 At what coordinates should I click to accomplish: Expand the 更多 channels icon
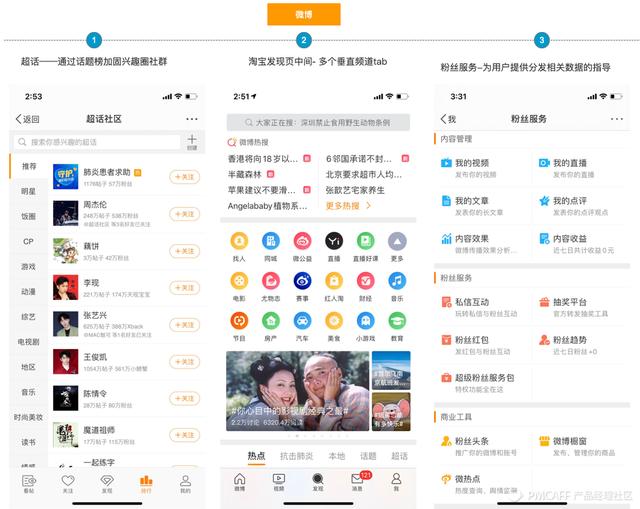click(x=397, y=241)
